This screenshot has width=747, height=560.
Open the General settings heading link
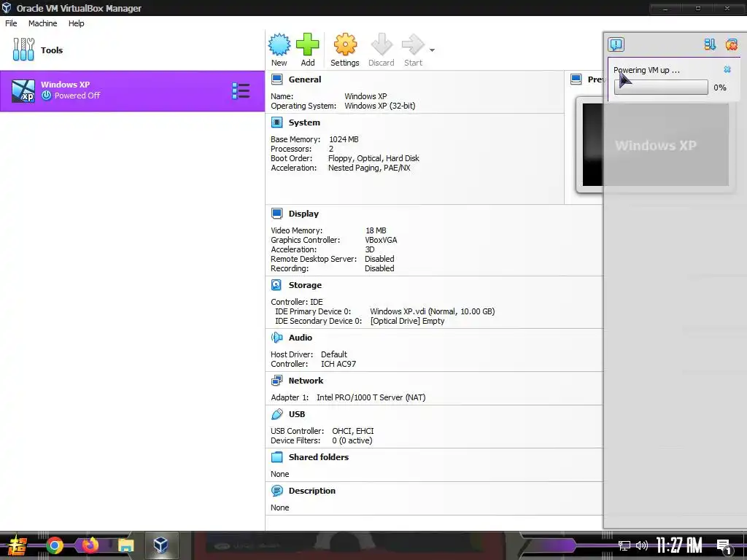coord(304,79)
